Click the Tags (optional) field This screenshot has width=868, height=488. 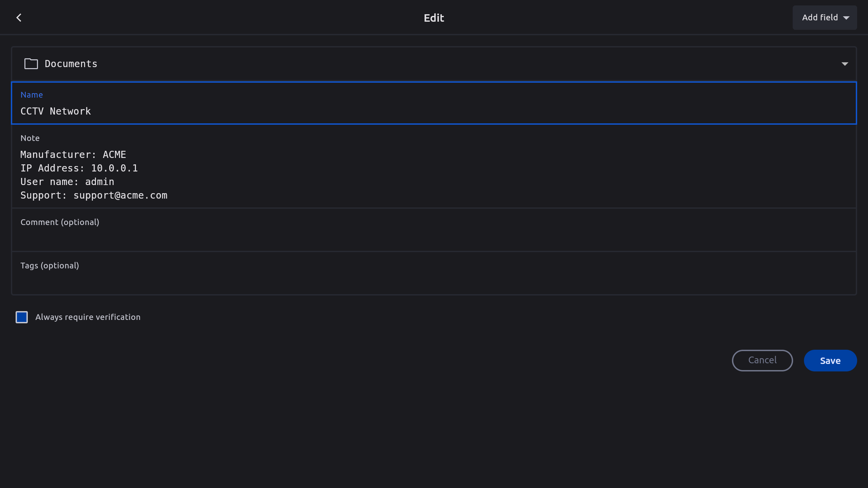pyautogui.click(x=433, y=280)
